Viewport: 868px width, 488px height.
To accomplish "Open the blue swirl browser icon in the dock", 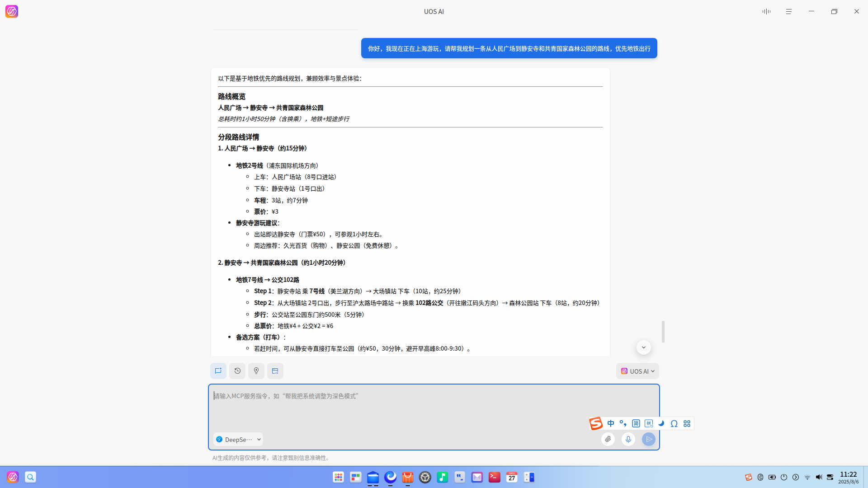I will click(391, 477).
